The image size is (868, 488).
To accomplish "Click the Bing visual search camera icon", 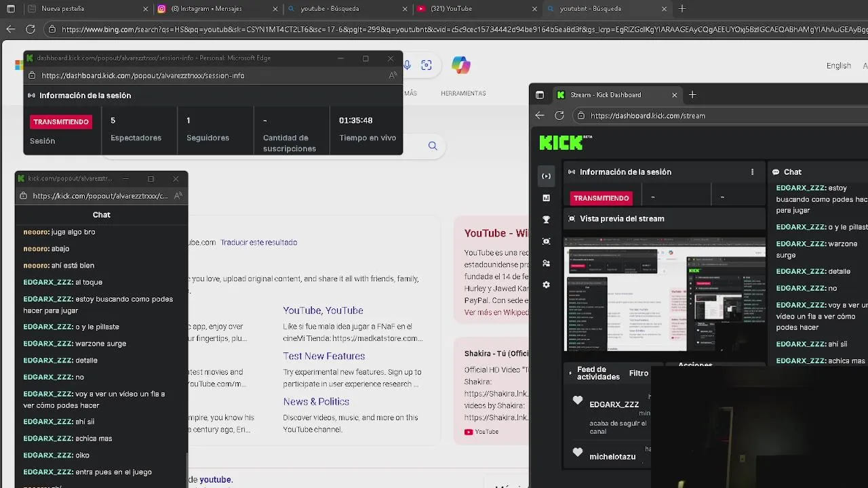I will click(427, 65).
